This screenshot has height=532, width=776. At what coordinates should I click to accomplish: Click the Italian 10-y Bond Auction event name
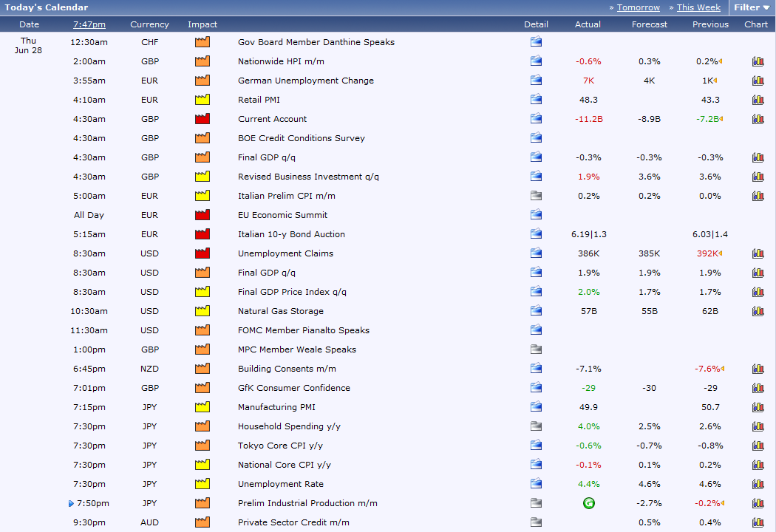291,234
